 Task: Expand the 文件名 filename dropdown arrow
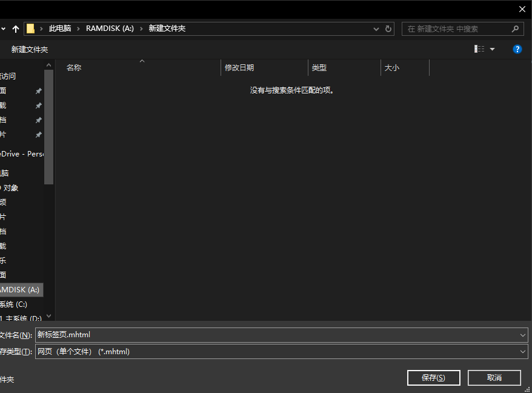coord(523,335)
